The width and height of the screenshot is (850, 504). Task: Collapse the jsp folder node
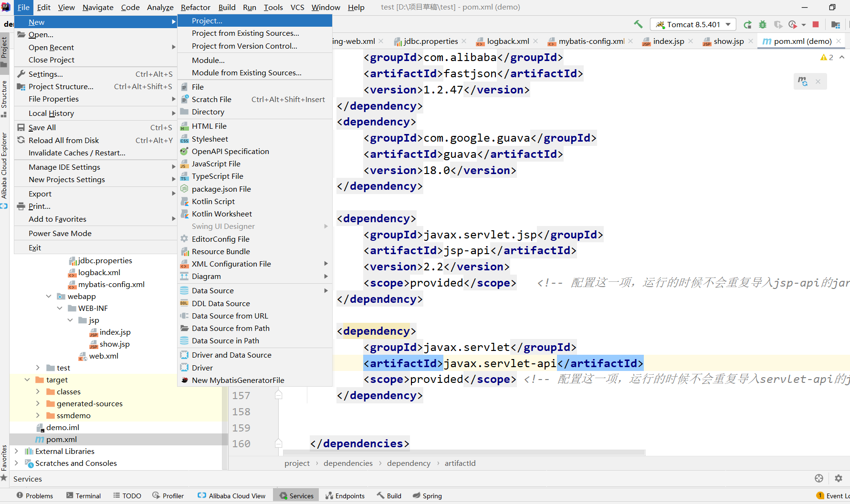coord(70,320)
